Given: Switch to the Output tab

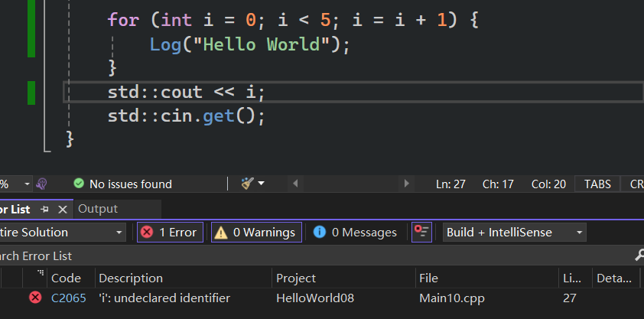Looking at the screenshot, I should [x=98, y=209].
